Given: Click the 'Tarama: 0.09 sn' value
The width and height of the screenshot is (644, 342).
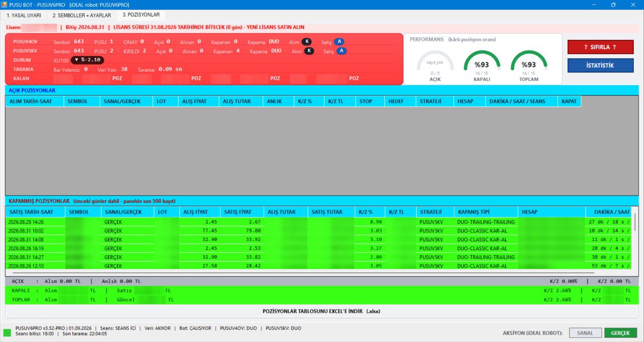Looking at the screenshot, I should coord(160,69).
